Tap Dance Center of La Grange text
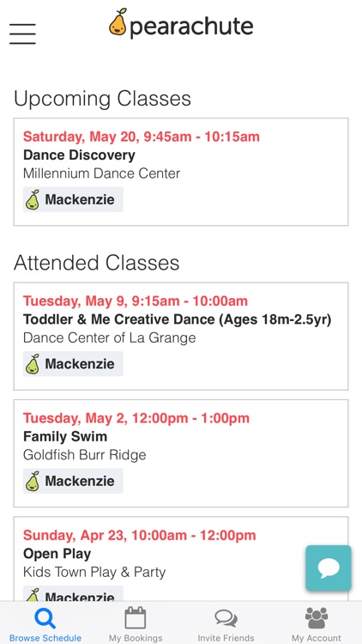 pos(110,337)
